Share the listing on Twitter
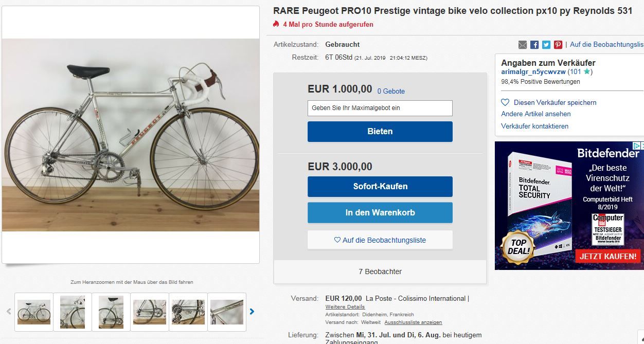This screenshot has width=644, height=344. coord(546,45)
